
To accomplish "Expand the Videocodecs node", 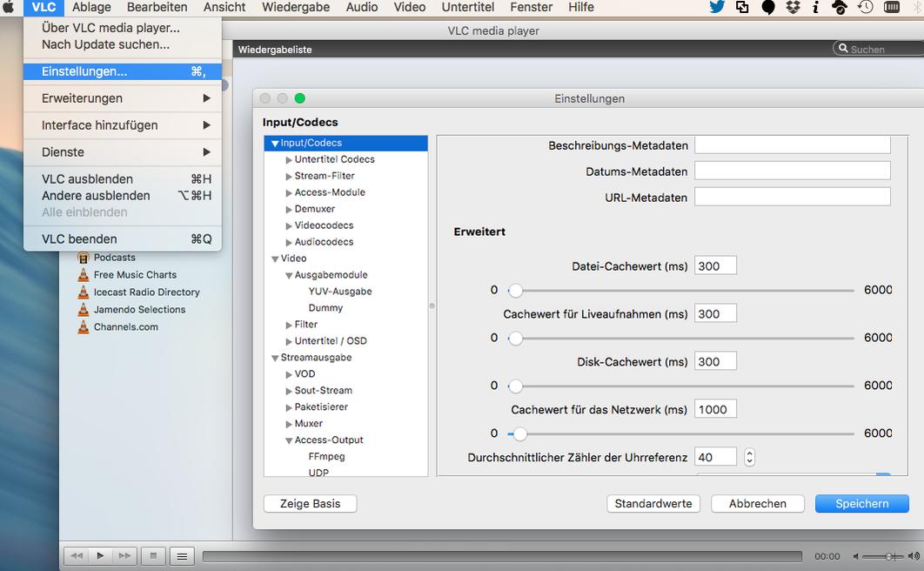I will pos(289,225).
